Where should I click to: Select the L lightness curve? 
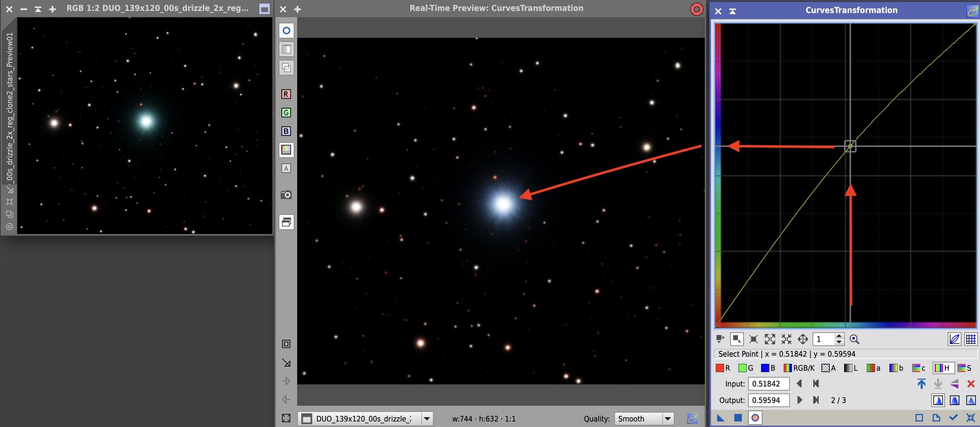point(851,368)
